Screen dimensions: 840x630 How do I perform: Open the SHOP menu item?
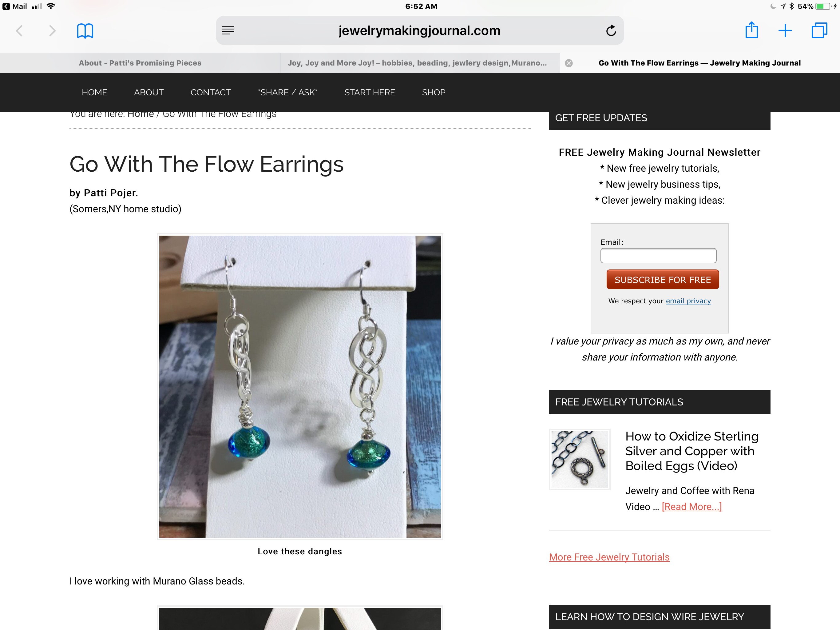coord(433,92)
